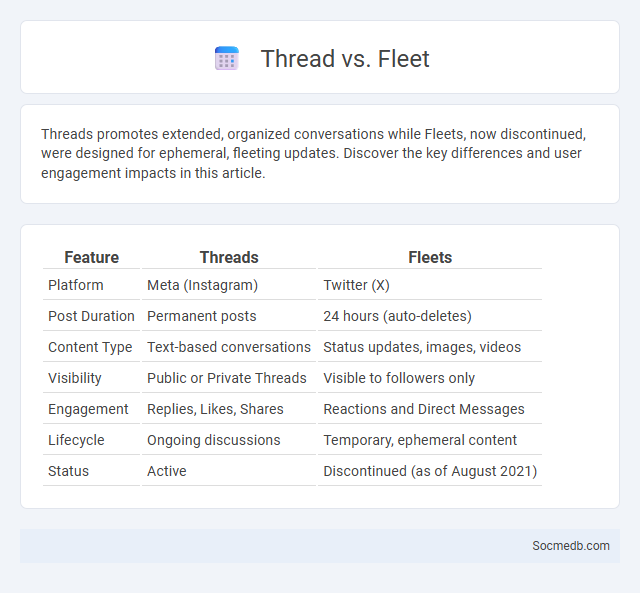640x593 pixels.
Task: Click the 'Feature' column header
Action: click(x=91, y=258)
